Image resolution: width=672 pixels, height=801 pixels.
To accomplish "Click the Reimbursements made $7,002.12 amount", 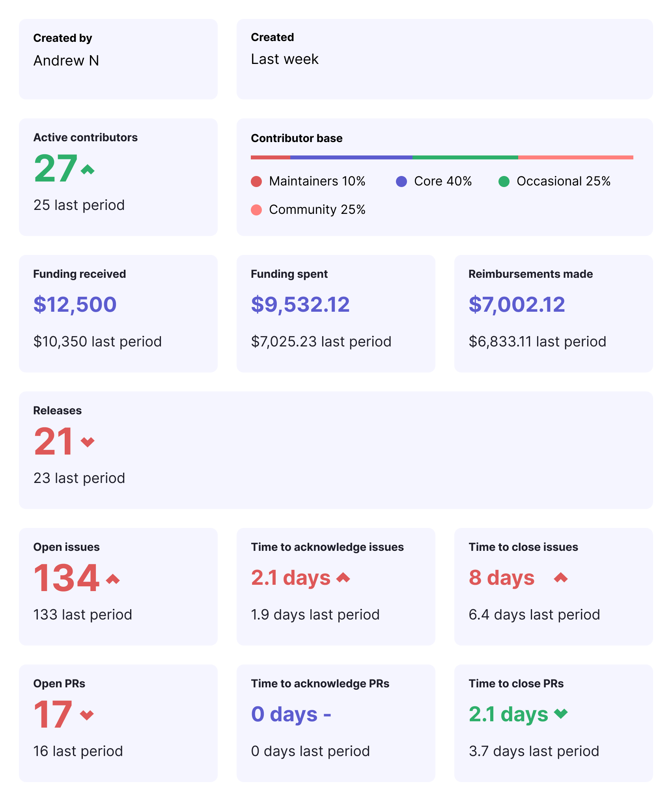I will point(517,305).
